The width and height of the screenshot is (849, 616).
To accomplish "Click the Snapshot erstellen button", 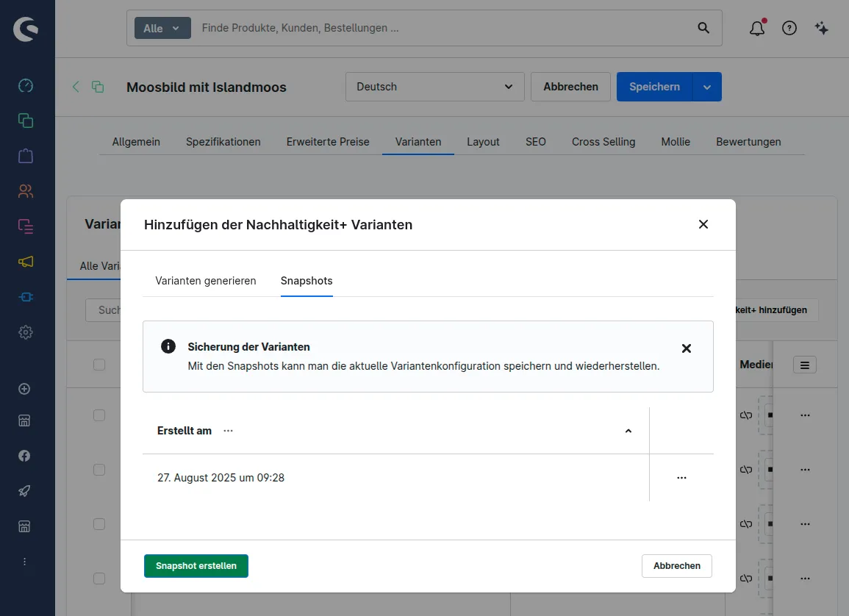I will [x=196, y=566].
